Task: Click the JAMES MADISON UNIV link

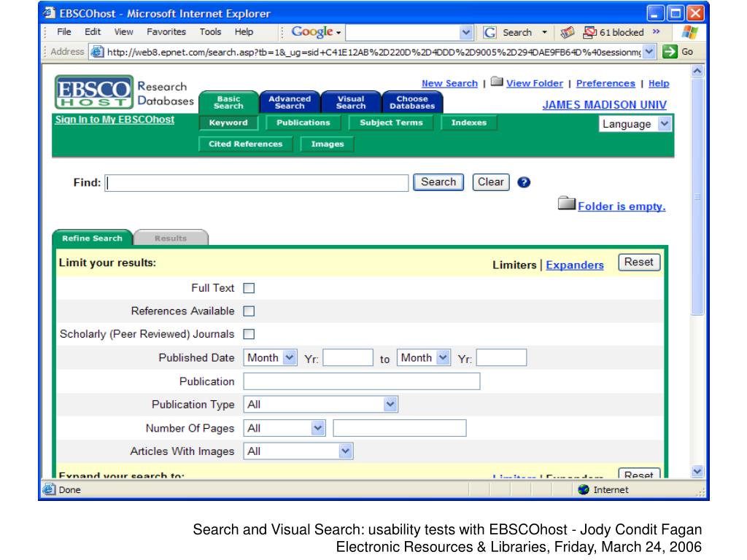Action: (605, 105)
